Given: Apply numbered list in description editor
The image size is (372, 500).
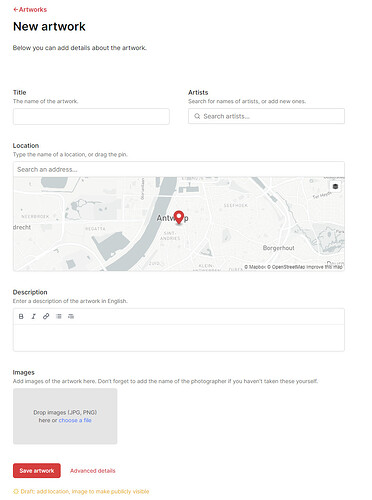Looking at the screenshot, I should [71, 316].
